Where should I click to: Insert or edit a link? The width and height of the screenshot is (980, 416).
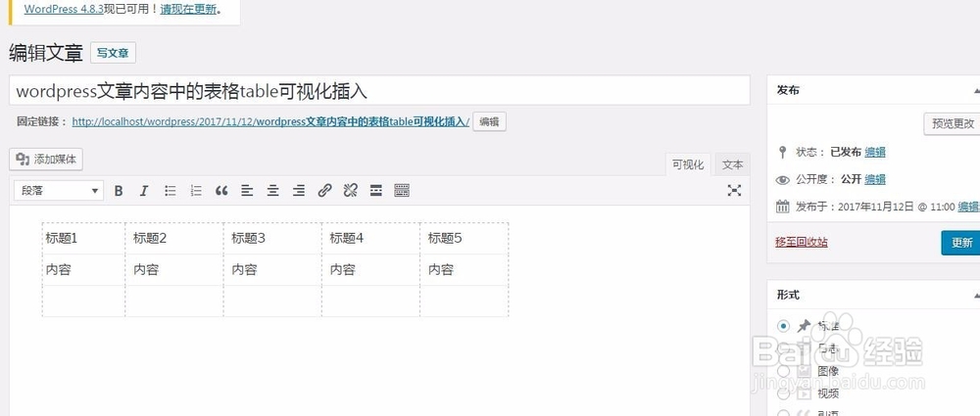tap(324, 191)
